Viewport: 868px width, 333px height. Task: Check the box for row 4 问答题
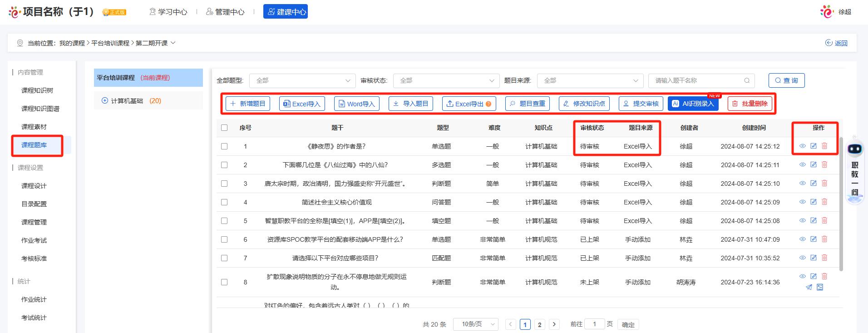coord(224,202)
